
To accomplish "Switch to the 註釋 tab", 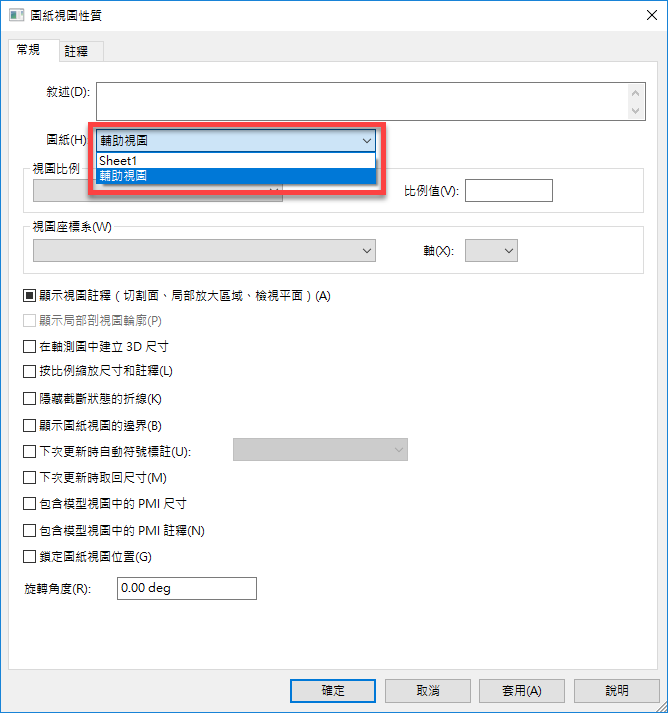I will point(76,51).
